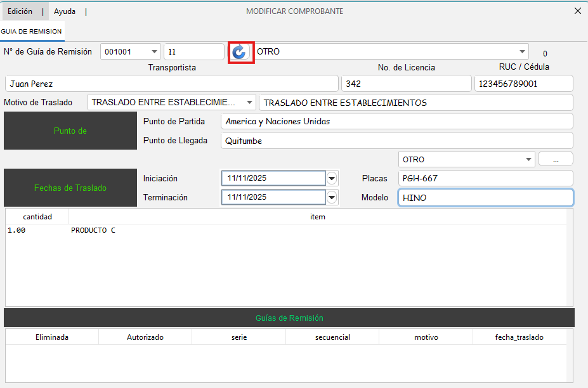
Task: Select the PRODUCTO C row in items
Action: coord(93,231)
